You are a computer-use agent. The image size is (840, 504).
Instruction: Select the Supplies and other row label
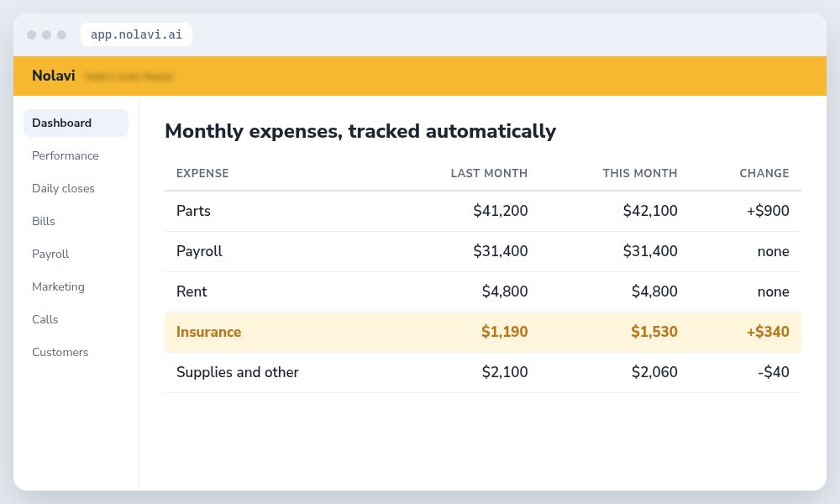coord(238,372)
